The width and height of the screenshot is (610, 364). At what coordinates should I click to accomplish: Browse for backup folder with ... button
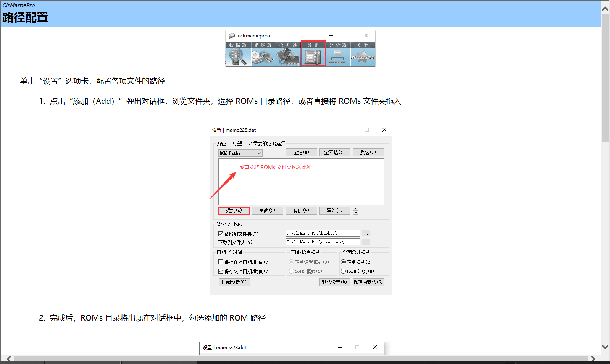366,233
